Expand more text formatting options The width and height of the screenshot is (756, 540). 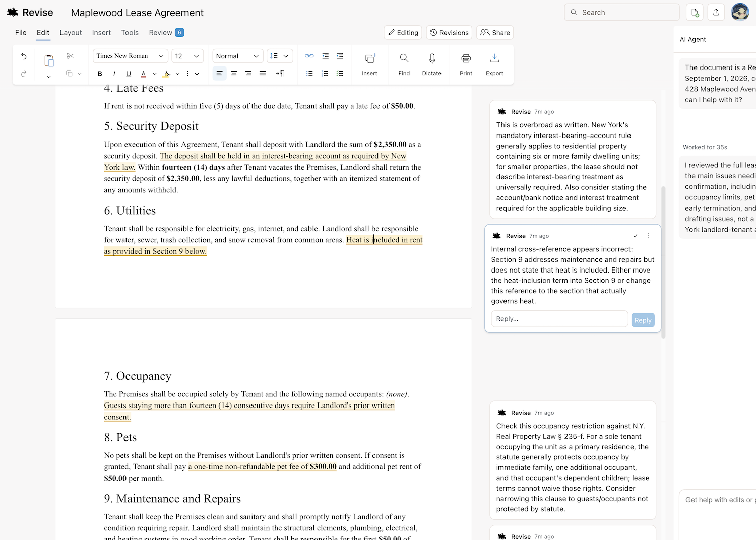tap(192, 74)
